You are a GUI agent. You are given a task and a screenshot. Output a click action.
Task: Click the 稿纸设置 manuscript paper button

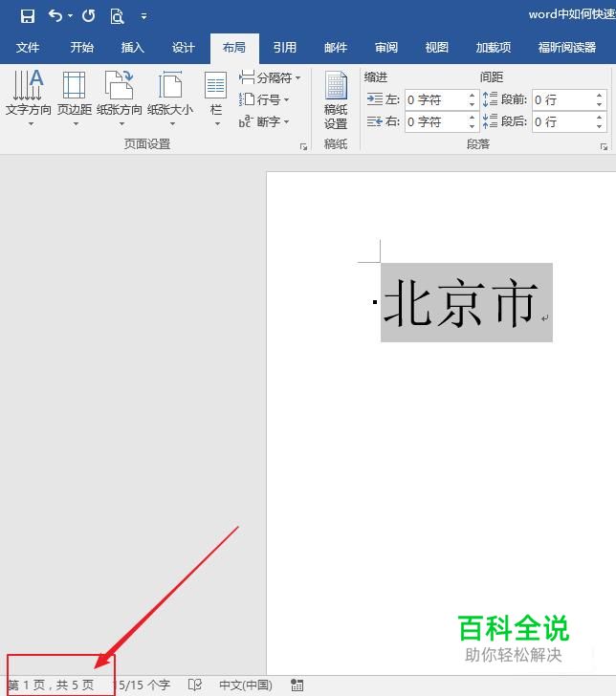point(336,100)
